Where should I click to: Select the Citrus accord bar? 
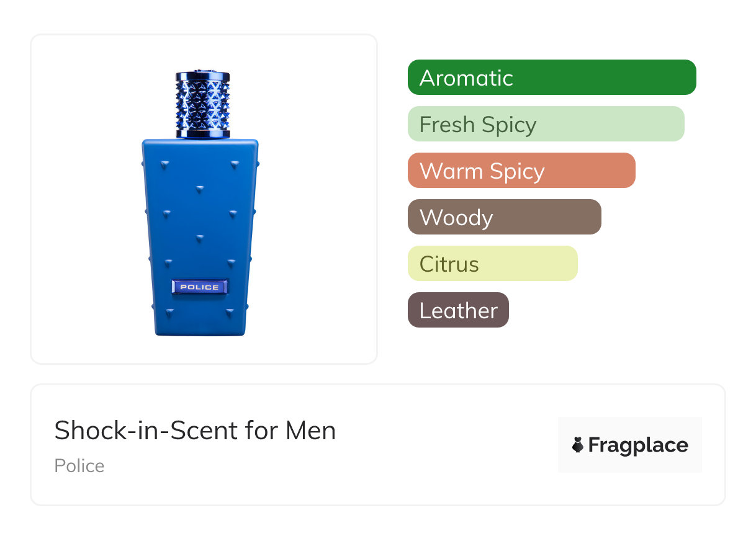pos(493,264)
